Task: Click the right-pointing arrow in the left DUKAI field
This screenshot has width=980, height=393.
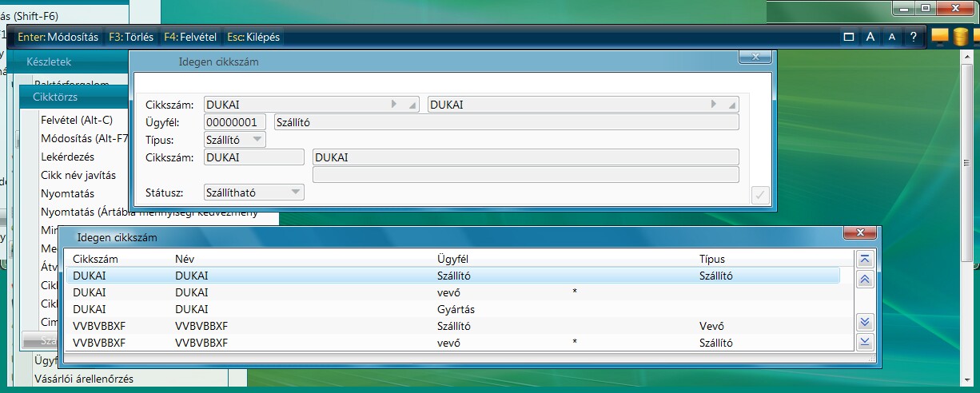Action: [392, 105]
